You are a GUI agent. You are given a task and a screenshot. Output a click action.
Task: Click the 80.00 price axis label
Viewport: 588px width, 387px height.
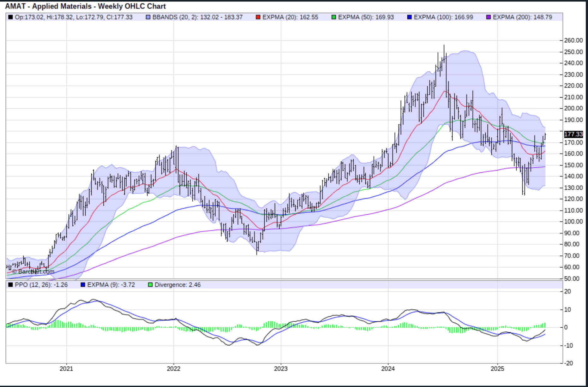pos(572,244)
